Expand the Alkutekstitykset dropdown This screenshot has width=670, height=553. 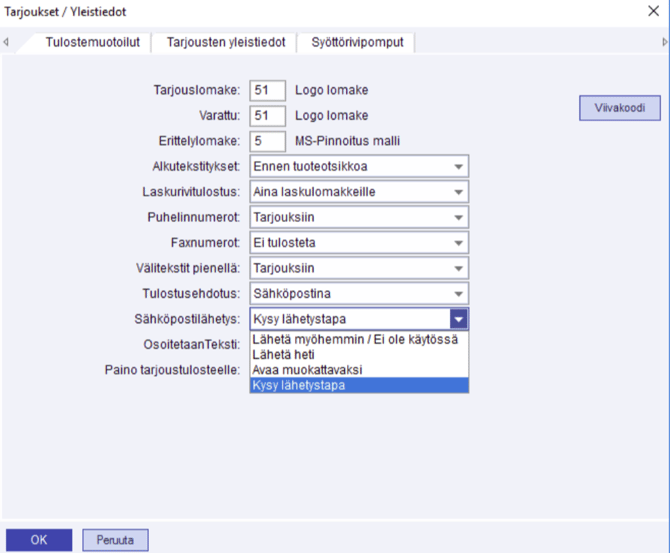pyautogui.click(x=458, y=166)
